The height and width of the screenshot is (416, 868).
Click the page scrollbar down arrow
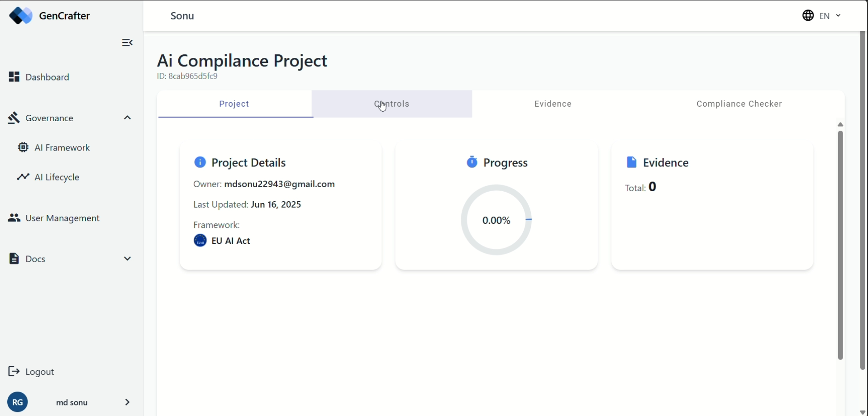coord(863,412)
